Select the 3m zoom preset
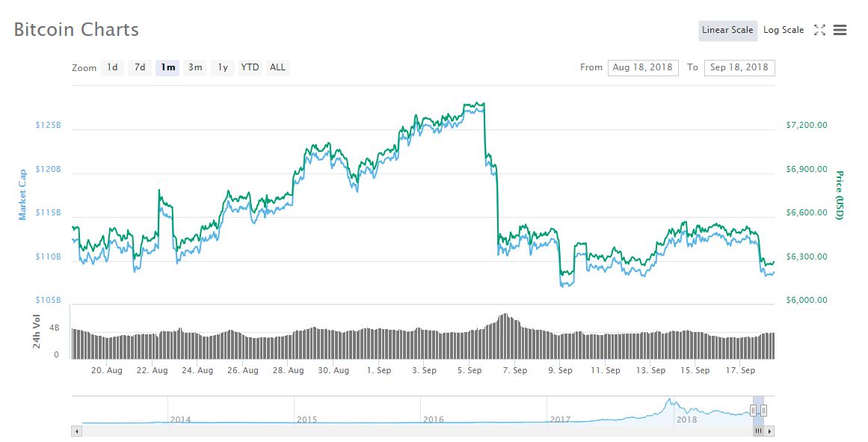 pyautogui.click(x=194, y=67)
